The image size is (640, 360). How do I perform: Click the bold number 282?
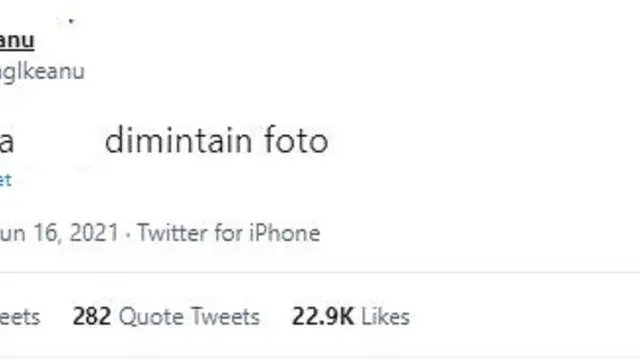point(92,317)
